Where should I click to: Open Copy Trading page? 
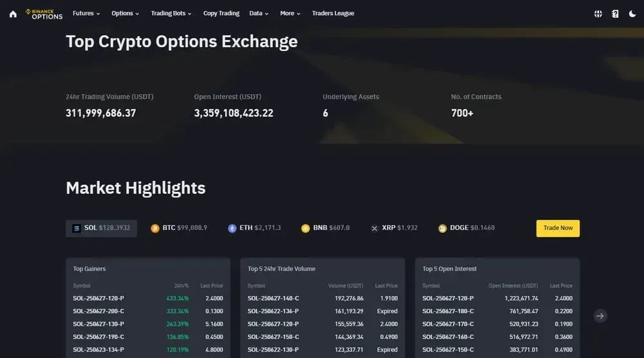(x=221, y=13)
